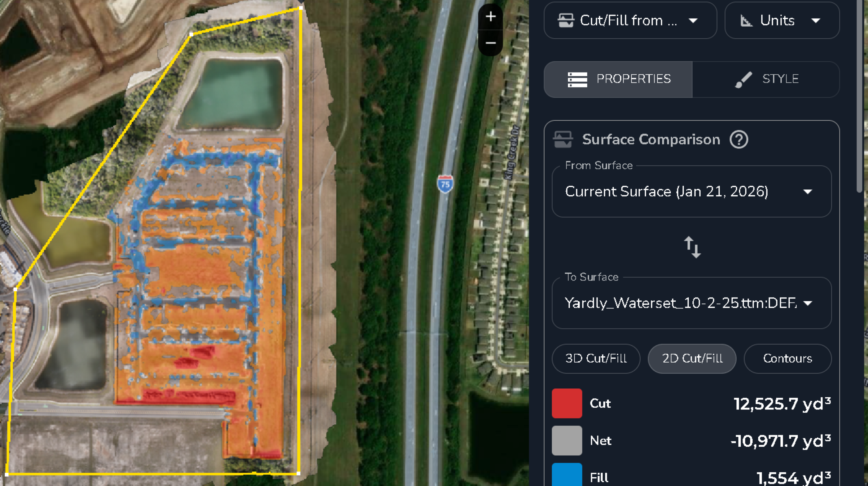
Task: Open To Surface Yardly_Waterset dropdown
Action: 691,303
